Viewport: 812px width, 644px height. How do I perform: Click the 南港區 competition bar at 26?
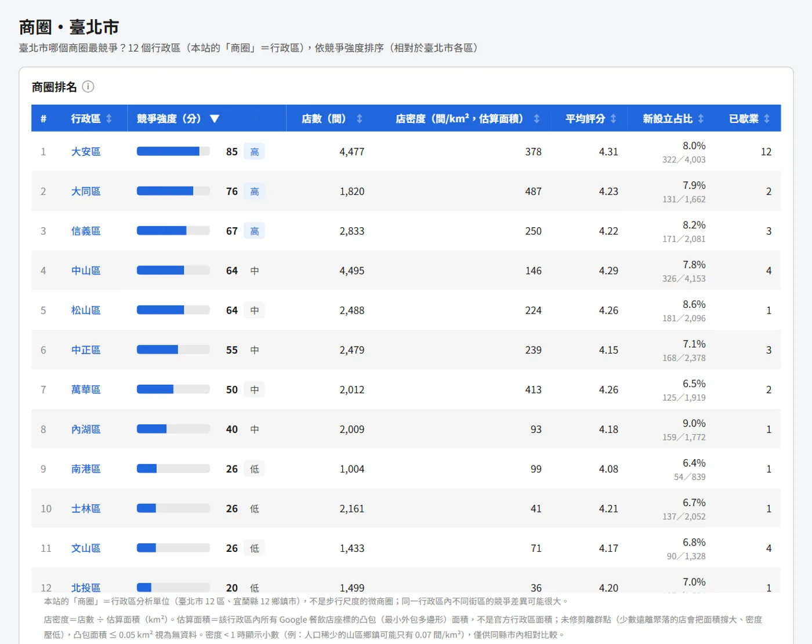[173, 468]
